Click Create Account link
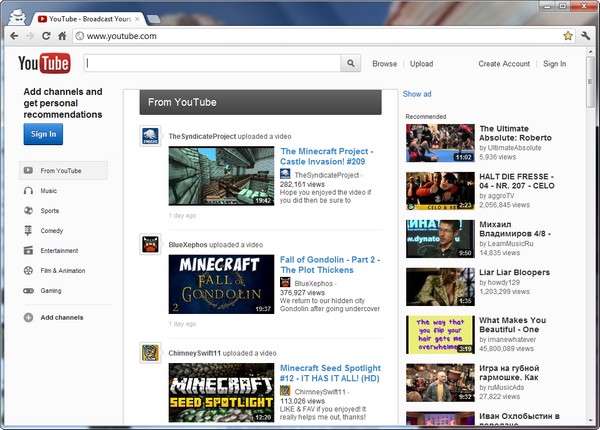 504,64
